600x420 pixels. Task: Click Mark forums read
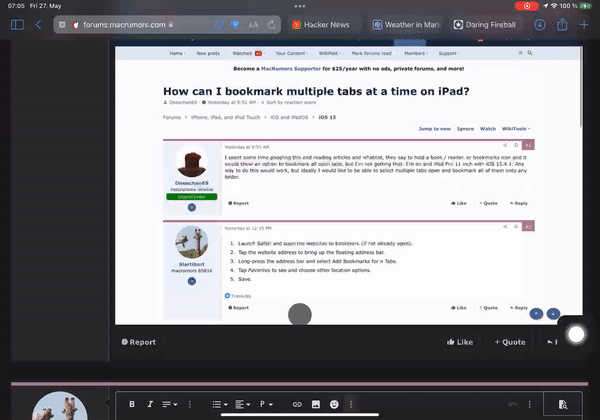tap(371, 54)
